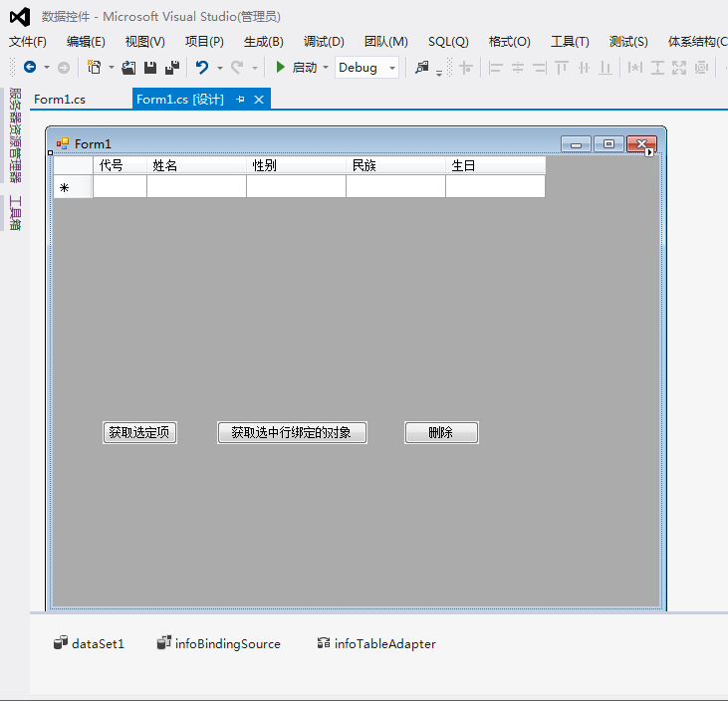Click the 启动 start label
This screenshot has width=728, height=701.
coord(304,68)
